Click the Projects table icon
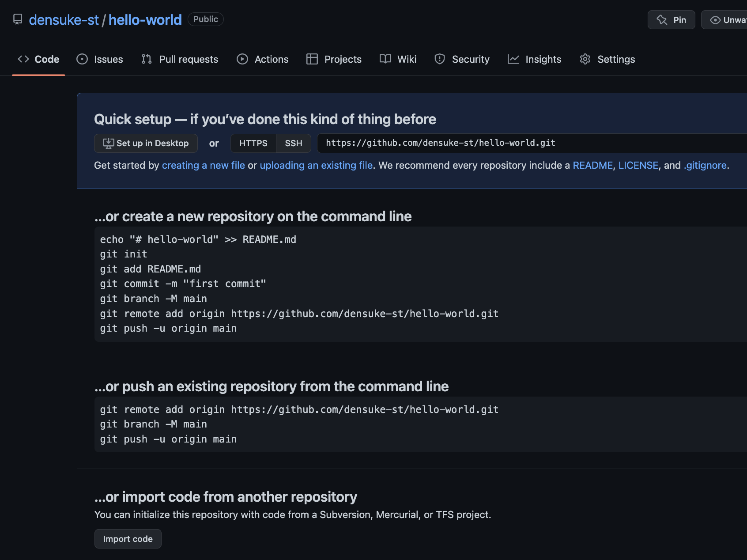This screenshot has height=560, width=747. point(312,59)
